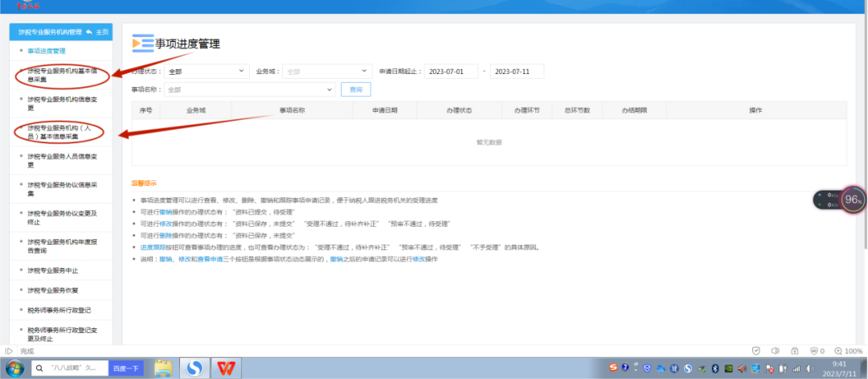Click the 查询 button
This screenshot has width=868, height=379.
[x=355, y=89]
